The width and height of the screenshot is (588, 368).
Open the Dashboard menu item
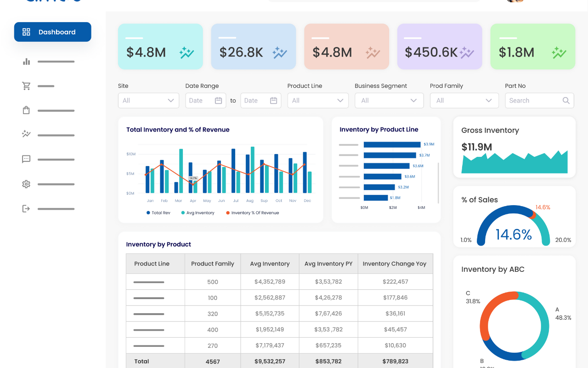pos(52,32)
